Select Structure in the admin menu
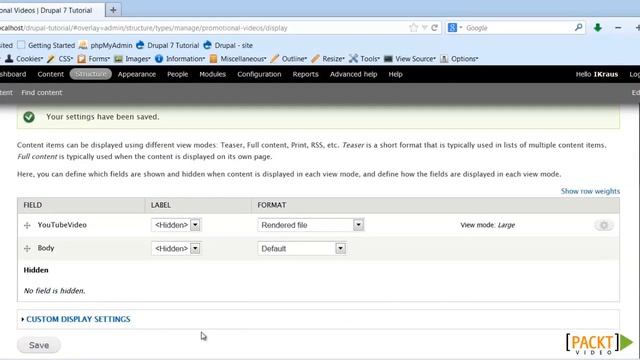Viewport: 640px width, 360px height. pos(91,74)
